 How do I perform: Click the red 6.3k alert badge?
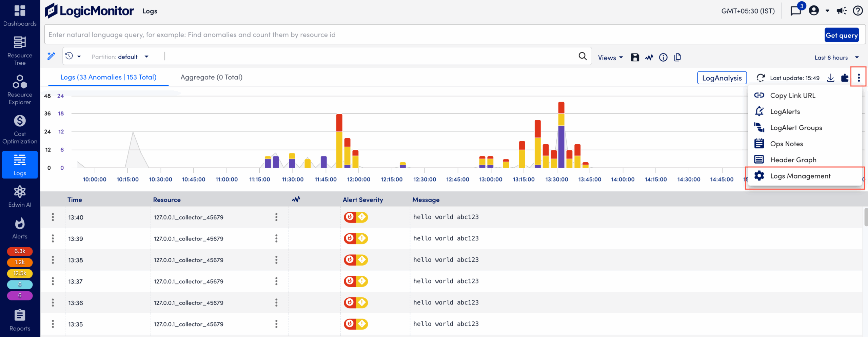[19, 251]
